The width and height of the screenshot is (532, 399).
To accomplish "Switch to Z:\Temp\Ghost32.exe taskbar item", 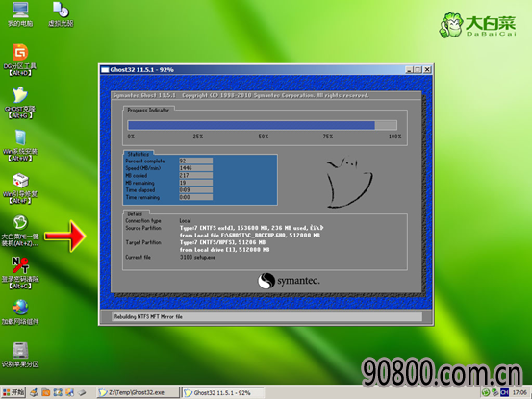I will 139,392.
